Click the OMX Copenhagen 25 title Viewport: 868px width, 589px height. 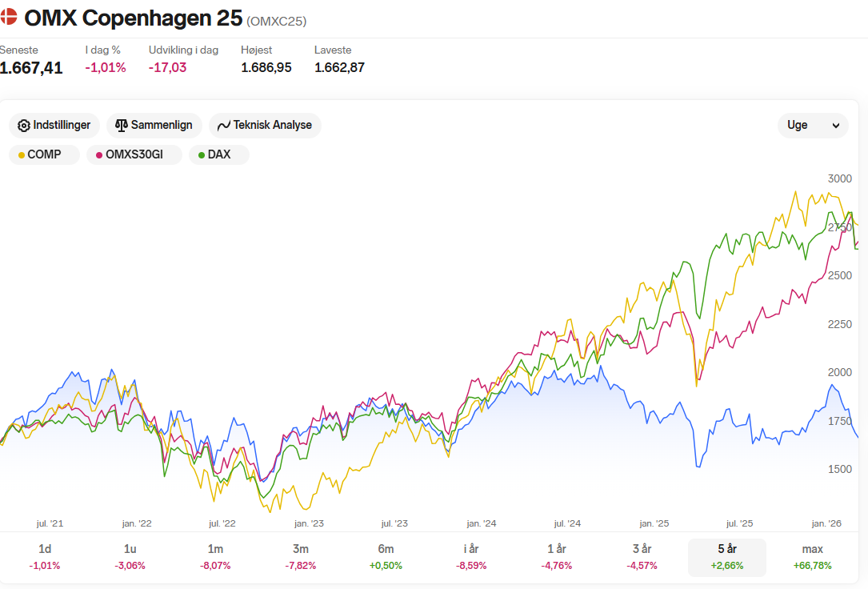[134, 18]
